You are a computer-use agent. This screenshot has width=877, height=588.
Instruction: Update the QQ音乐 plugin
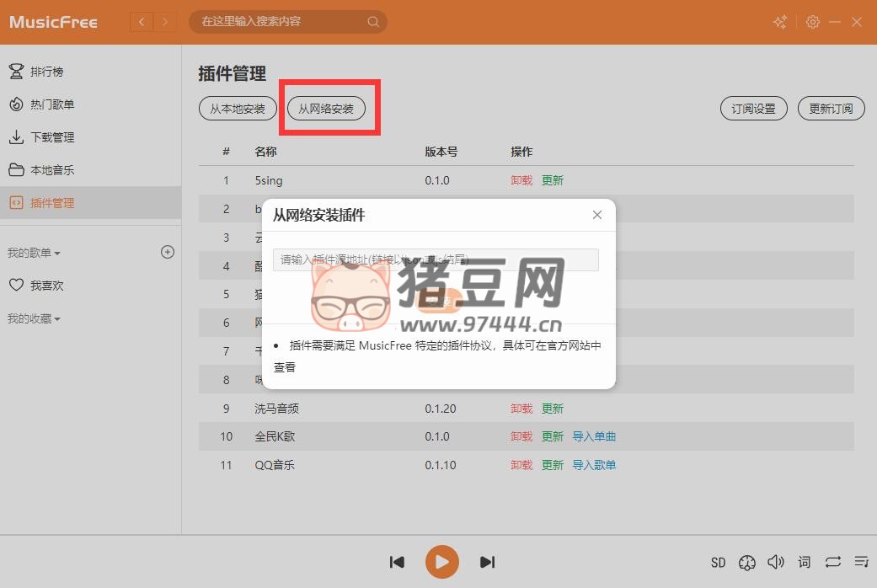point(553,465)
